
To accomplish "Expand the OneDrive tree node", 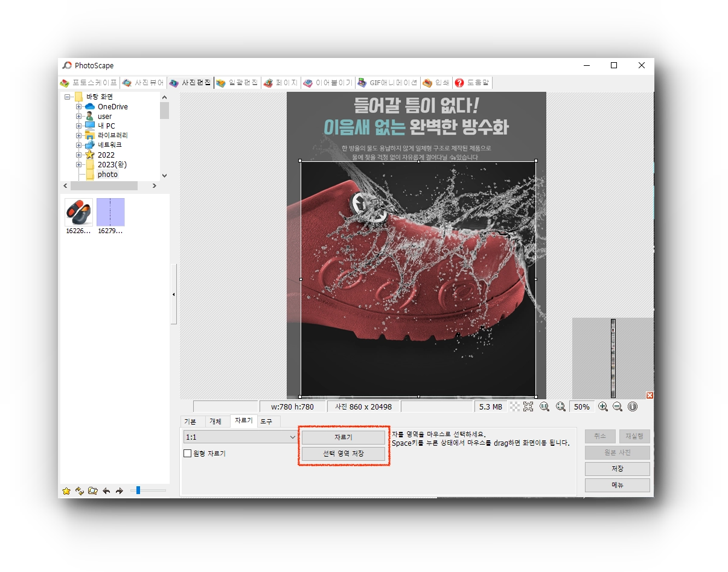I will click(78, 106).
